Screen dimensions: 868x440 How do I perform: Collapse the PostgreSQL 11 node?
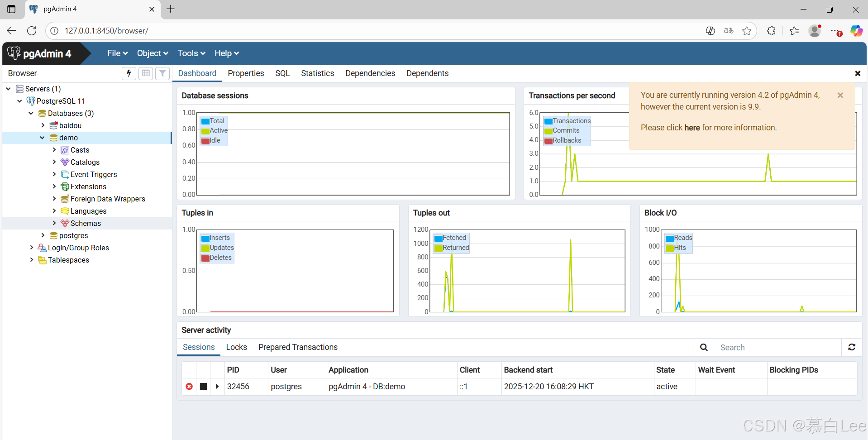coord(20,101)
